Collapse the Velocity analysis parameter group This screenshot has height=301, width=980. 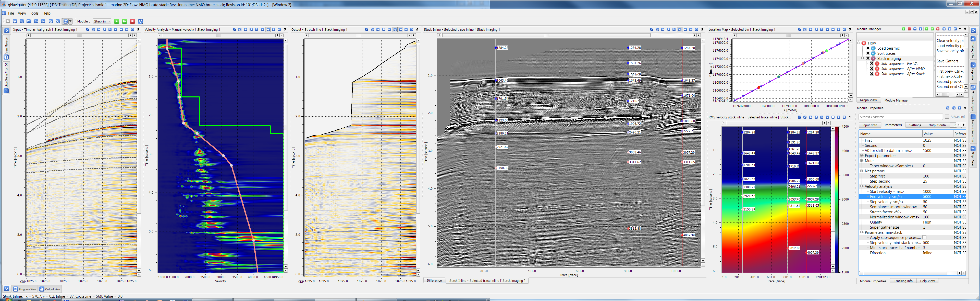(862, 186)
